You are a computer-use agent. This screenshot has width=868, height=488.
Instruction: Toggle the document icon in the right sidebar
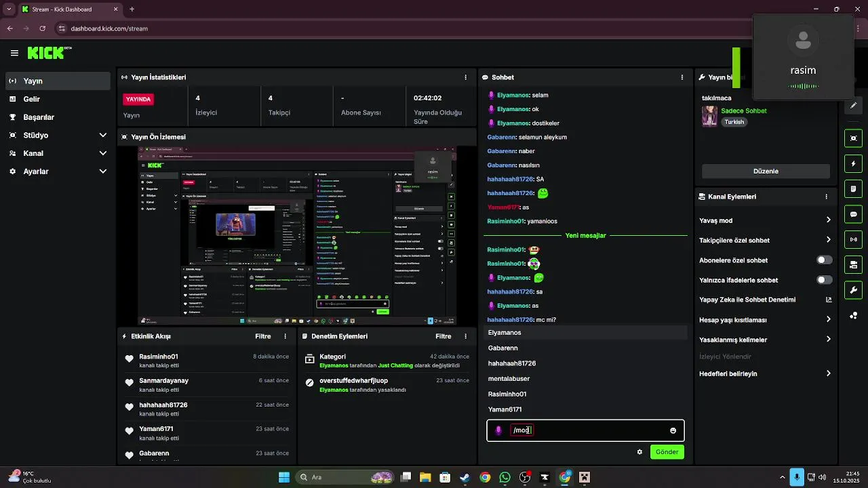pos(853,188)
